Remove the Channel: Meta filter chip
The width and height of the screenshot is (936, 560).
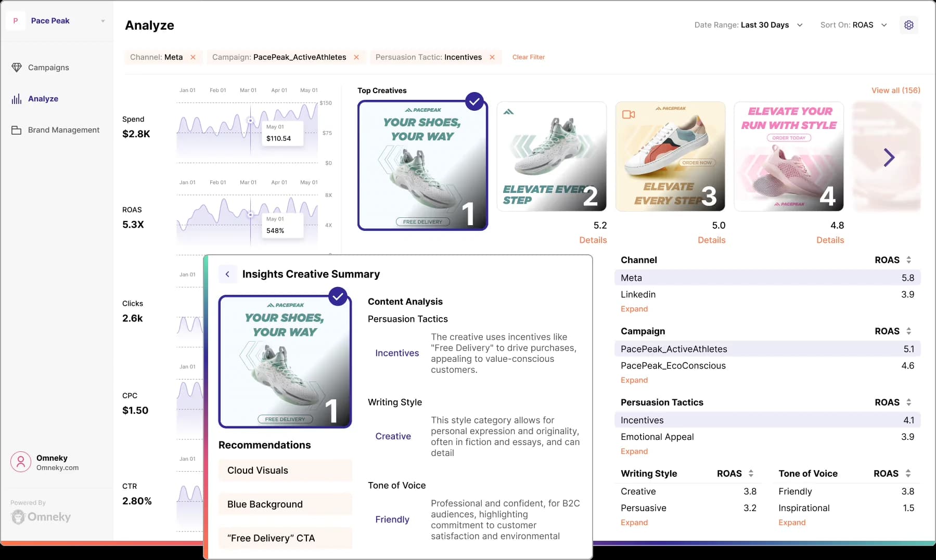193,57
